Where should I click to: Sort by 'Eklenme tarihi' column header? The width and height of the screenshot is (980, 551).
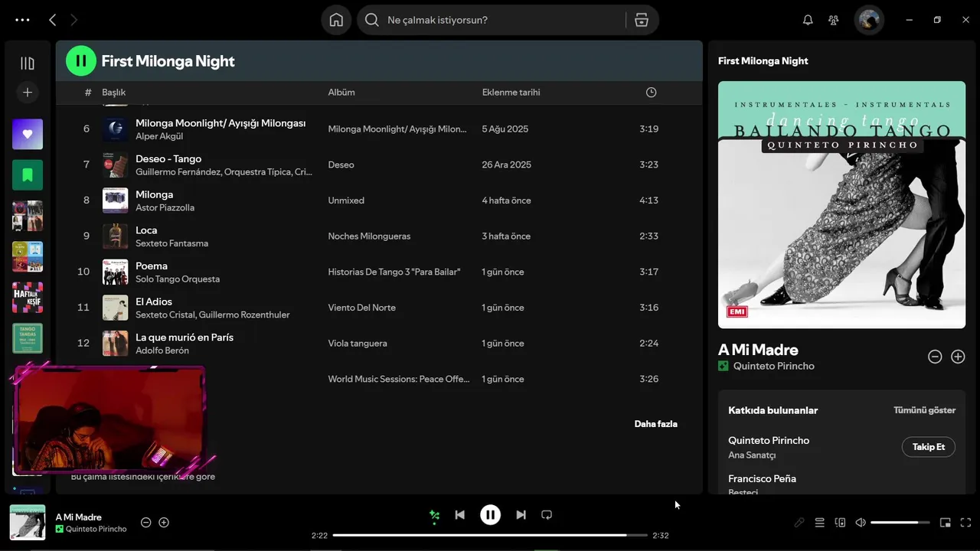(511, 93)
